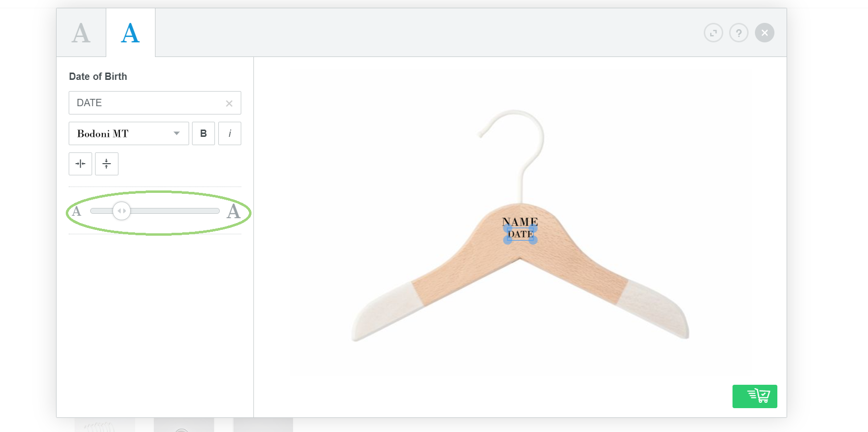This screenshot has height=432, width=868.
Task: Click the text size slider handle
Action: tap(121, 211)
